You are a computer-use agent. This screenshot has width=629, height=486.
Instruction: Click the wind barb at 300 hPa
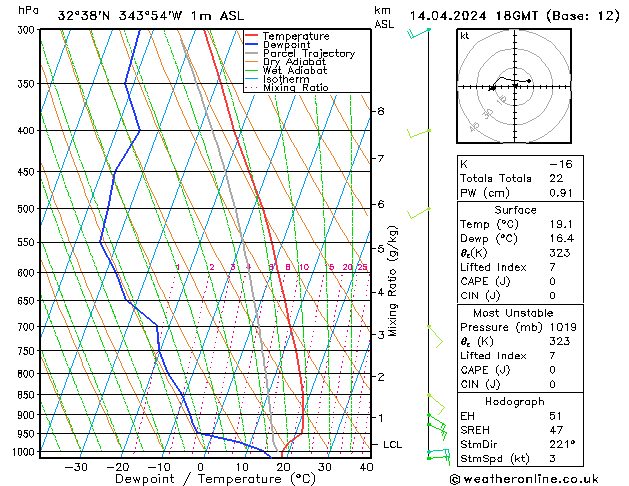point(418,33)
